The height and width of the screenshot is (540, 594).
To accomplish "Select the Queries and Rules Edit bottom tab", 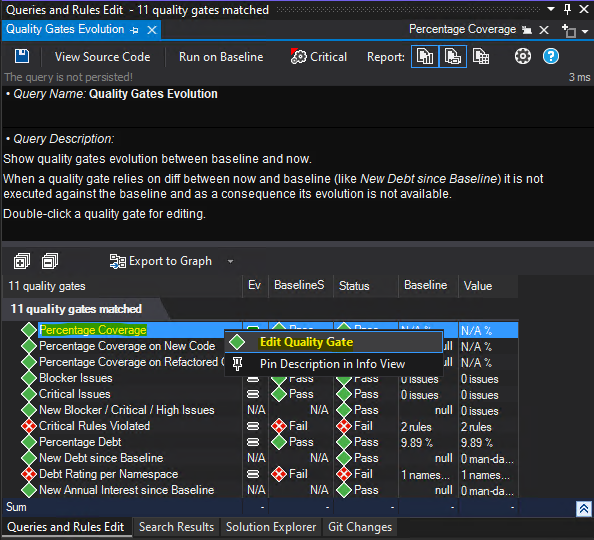I will click(x=66, y=527).
